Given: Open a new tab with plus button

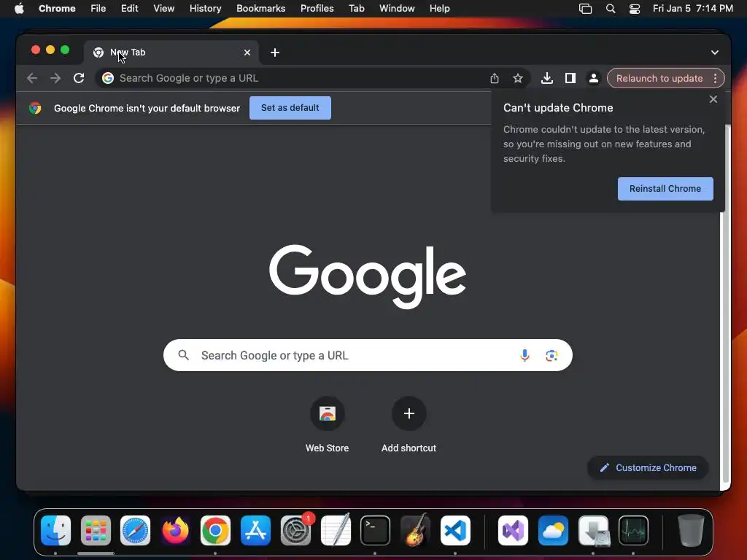Looking at the screenshot, I should [275, 52].
